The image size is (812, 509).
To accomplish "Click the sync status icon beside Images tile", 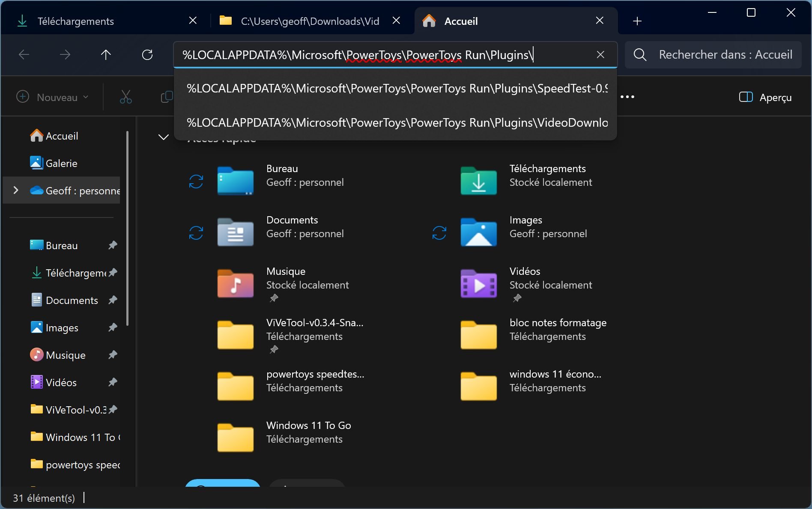I will (439, 233).
